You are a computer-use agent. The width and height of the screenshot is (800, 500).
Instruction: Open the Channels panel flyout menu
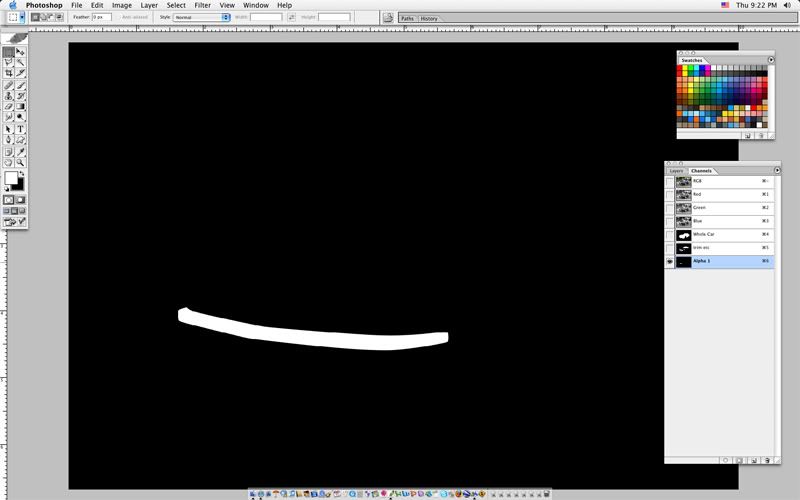pos(777,170)
